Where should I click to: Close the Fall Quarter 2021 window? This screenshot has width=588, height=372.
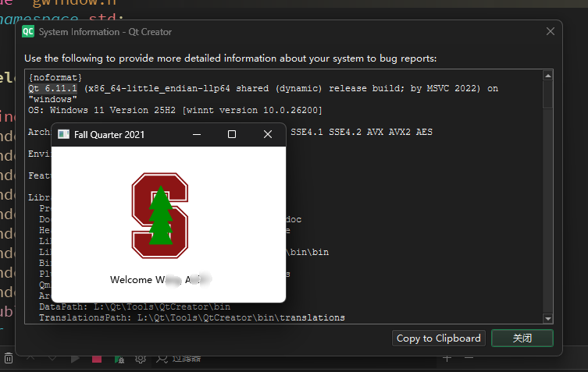267,134
